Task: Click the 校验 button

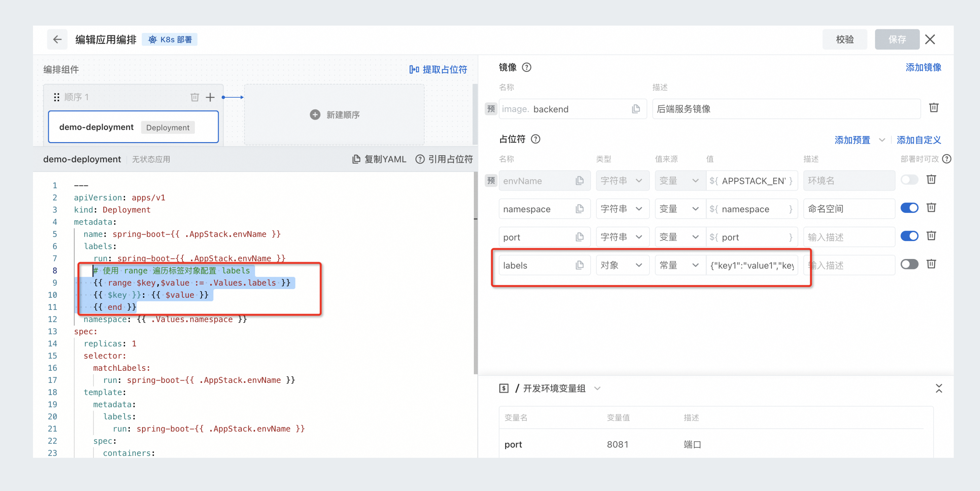Action: pyautogui.click(x=845, y=39)
